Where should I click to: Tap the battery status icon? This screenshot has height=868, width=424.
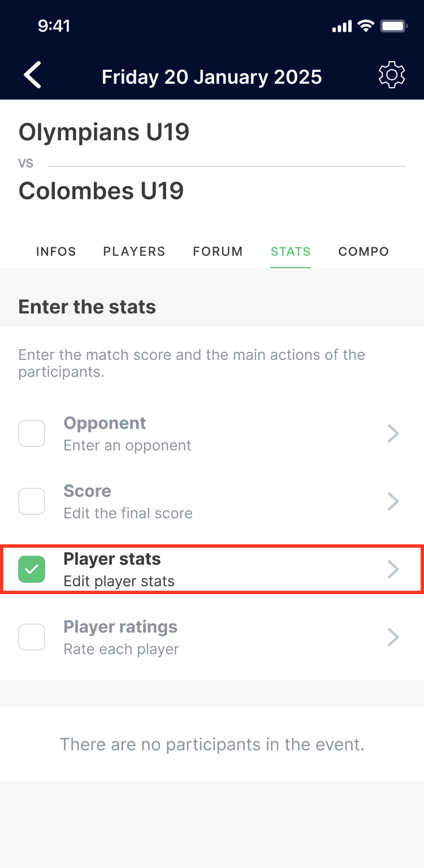(394, 26)
